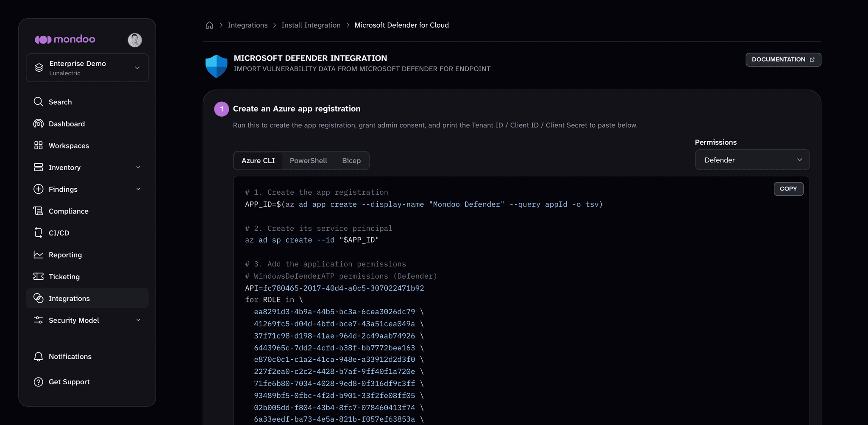
Task: Expand the Security Model section
Action: (87, 320)
